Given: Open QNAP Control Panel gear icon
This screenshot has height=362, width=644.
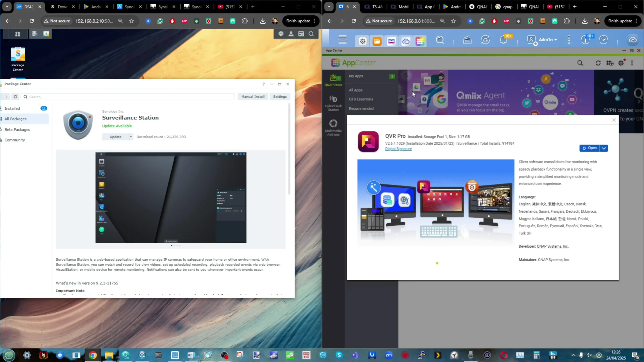Looking at the screenshot, I should pyautogui.click(x=363, y=41).
